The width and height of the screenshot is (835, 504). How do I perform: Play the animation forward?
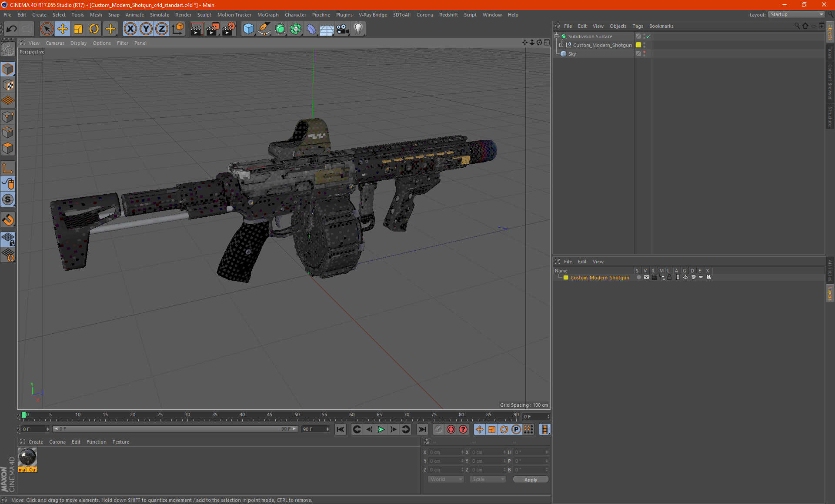(x=381, y=429)
